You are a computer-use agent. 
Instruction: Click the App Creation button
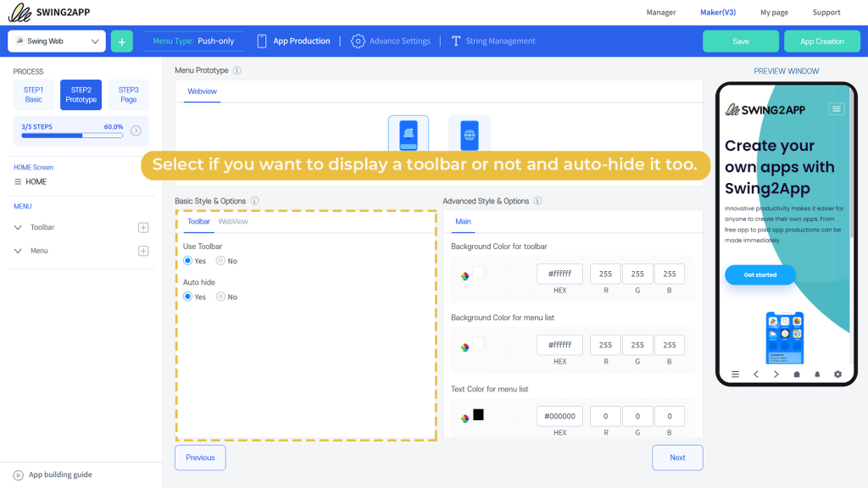point(822,42)
